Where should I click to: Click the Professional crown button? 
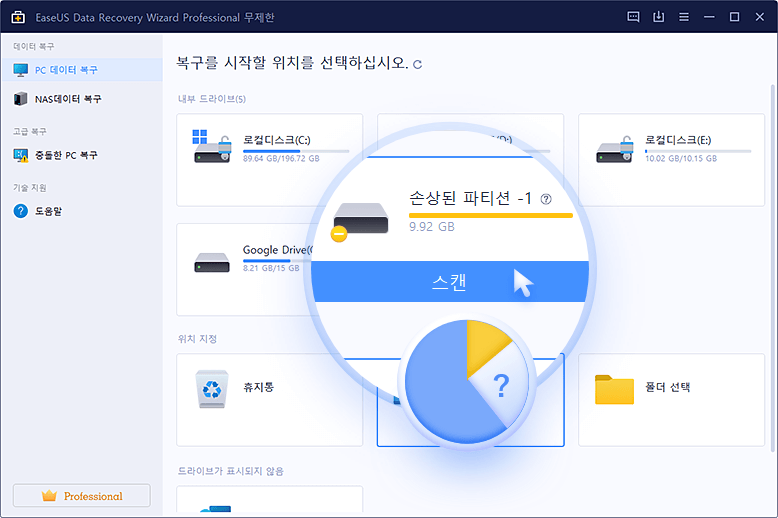[x=81, y=496]
